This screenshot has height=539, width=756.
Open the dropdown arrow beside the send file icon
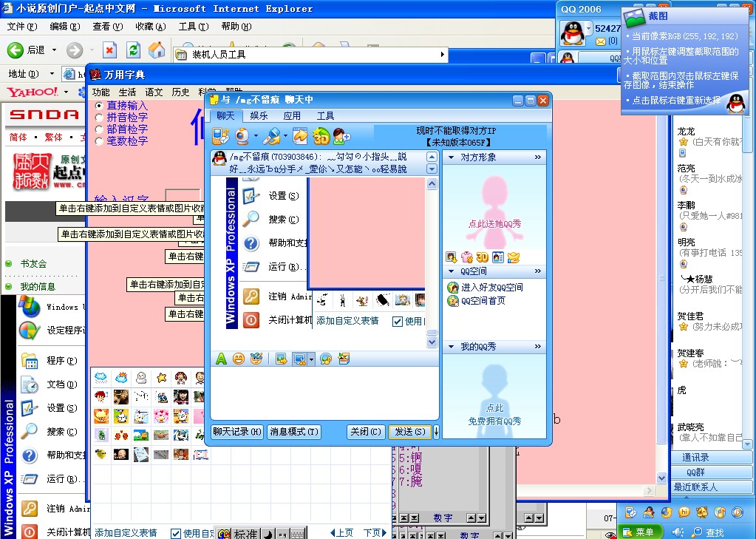coord(285,137)
